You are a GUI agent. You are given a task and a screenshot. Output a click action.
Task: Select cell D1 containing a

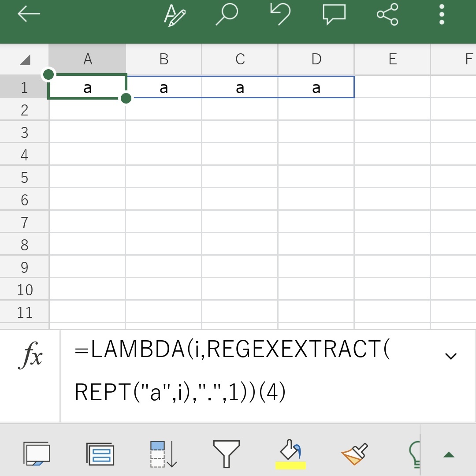316,87
